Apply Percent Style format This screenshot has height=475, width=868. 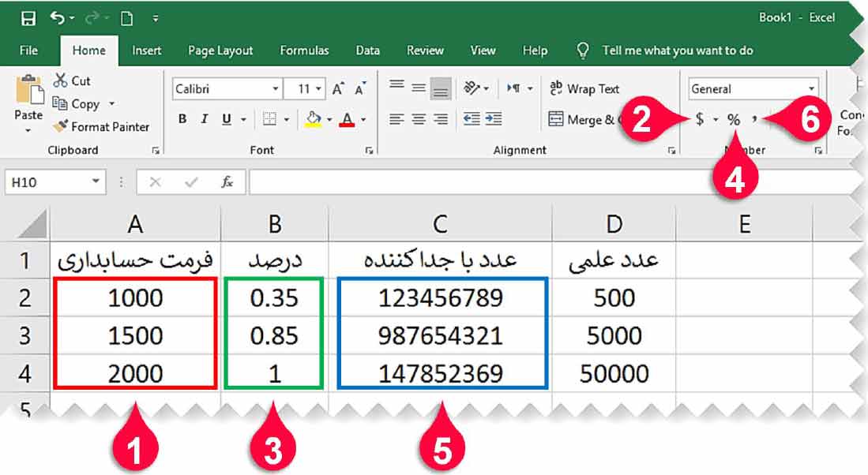click(x=734, y=120)
